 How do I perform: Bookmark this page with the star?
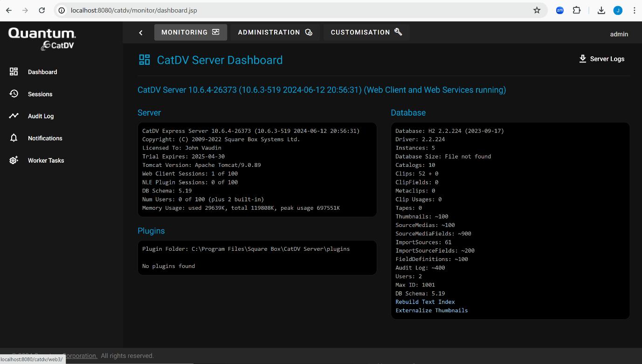click(537, 10)
